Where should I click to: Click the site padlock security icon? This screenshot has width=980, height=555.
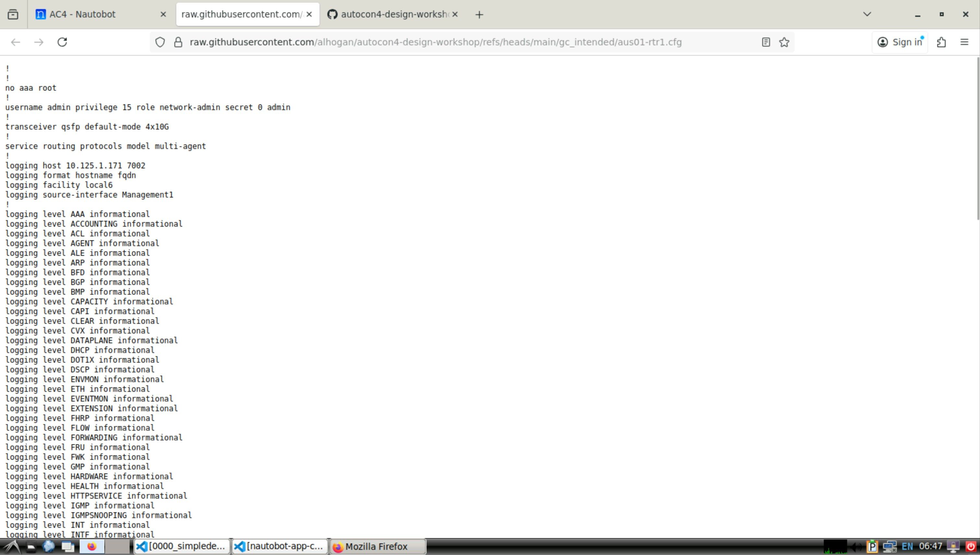point(178,42)
